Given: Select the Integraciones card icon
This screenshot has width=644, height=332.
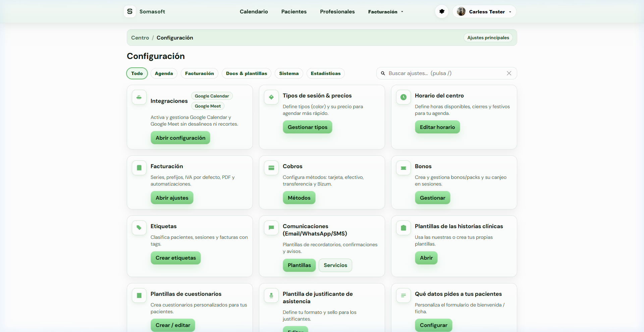Looking at the screenshot, I should [x=139, y=97].
